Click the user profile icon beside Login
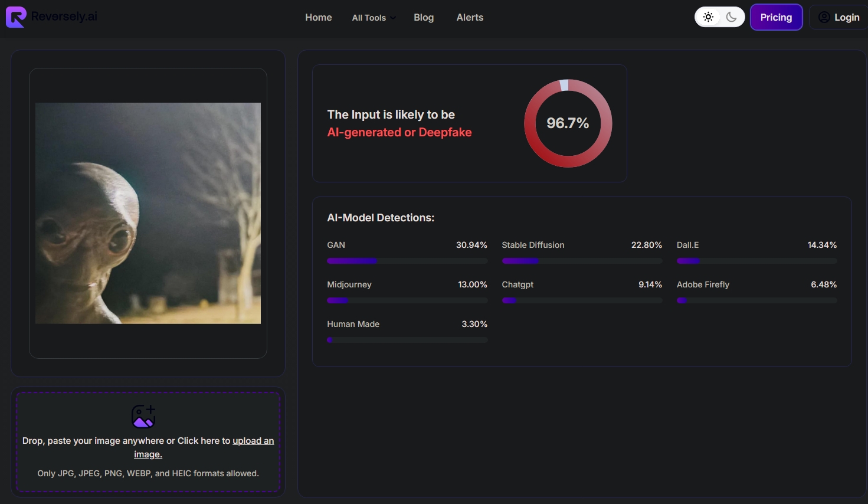Image resolution: width=868 pixels, height=504 pixels. [x=824, y=17]
